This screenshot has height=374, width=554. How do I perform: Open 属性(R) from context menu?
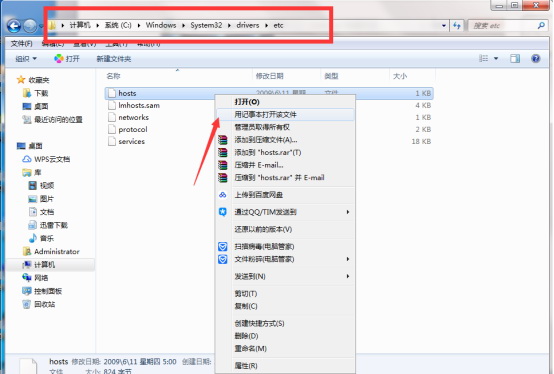click(285, 366)
